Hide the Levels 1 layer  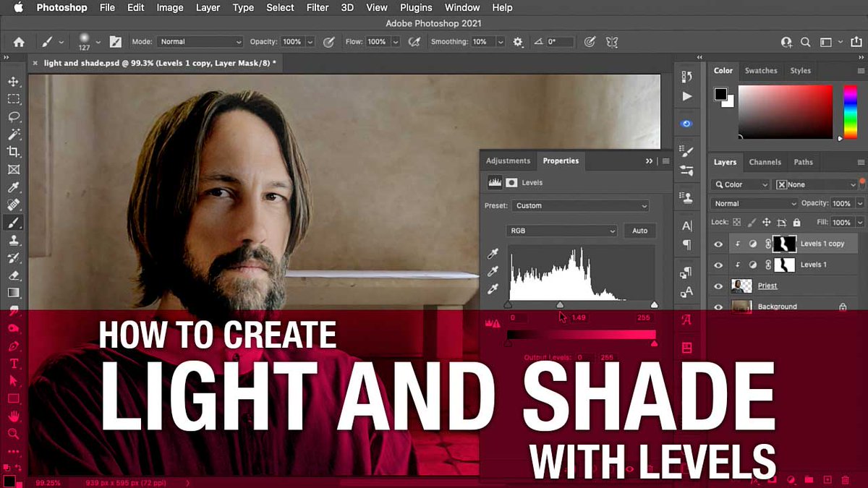click(718, 265)
